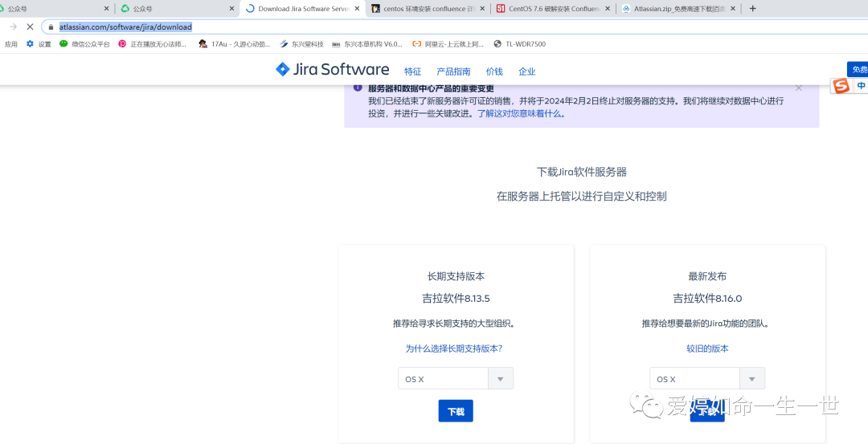Screen dimensions: 868x444
Task: Open a new browser tab with the plus icon
Action: (x=752, y=8)
